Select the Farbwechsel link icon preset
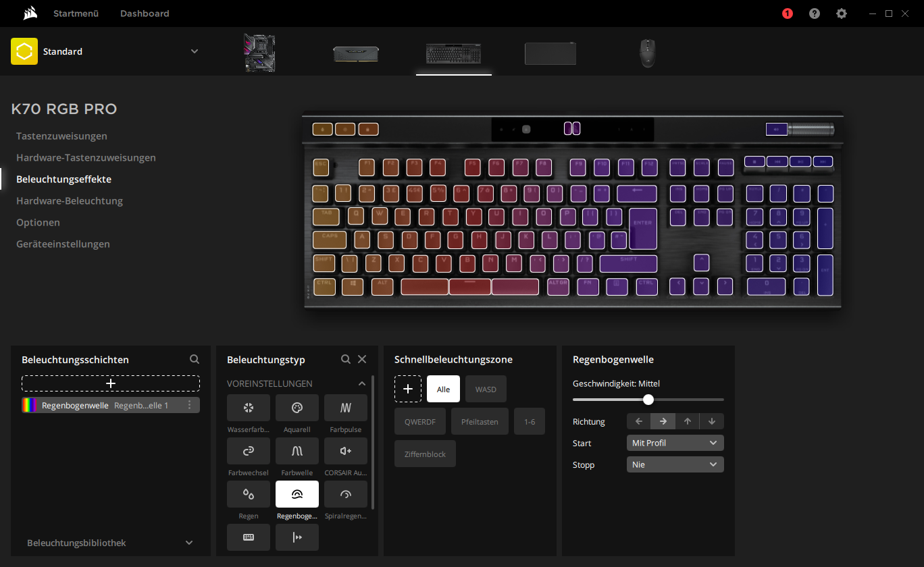This screenshot has width=924, height=567. [x=249, y=451]
